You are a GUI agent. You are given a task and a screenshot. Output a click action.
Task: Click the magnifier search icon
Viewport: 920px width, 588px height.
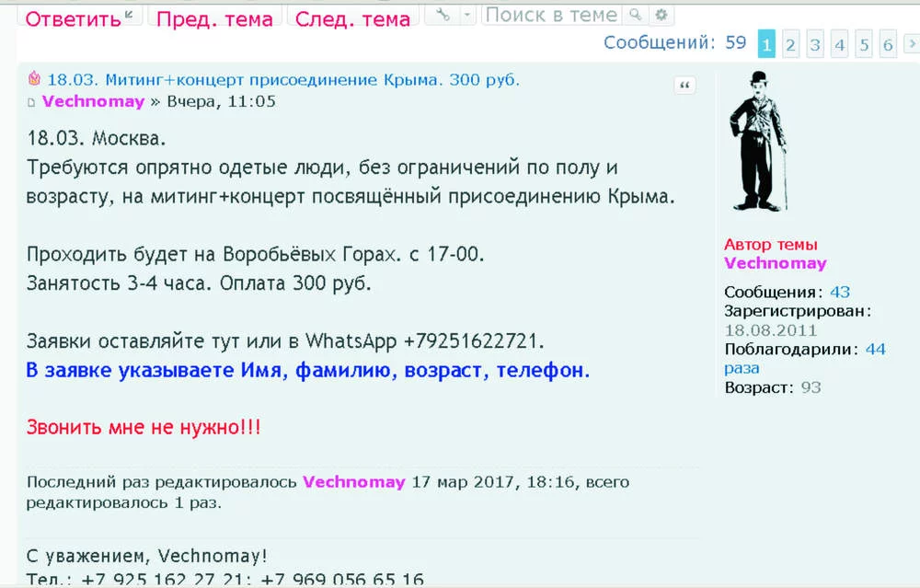(x=636, y=15)
